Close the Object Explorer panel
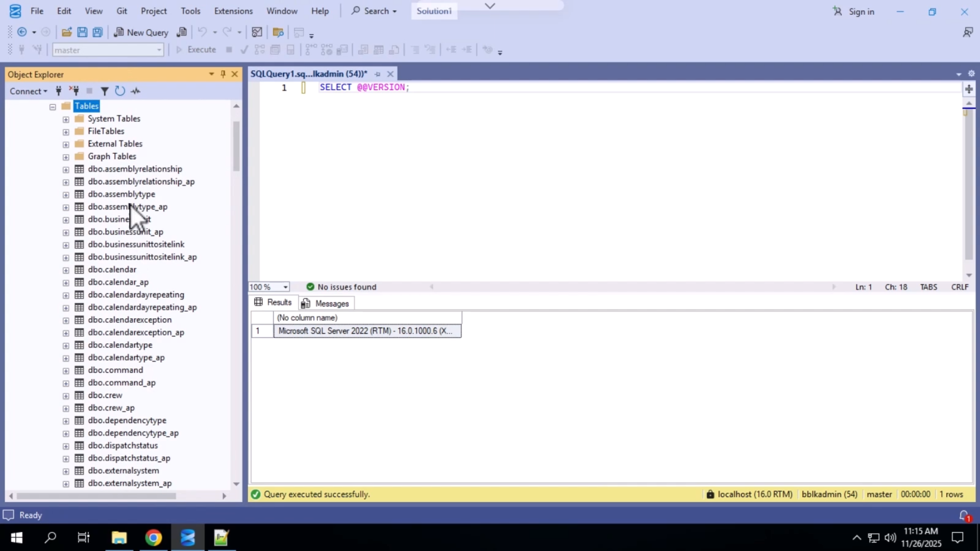The image size is (980, 551). pyautogui.click(x=235, y=74)
